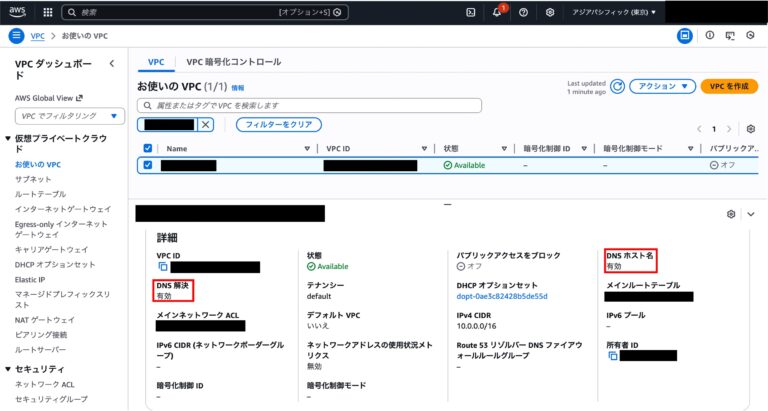Open the AWS services grid menu
Image resolution: width=768 pixels, height=411 pixels.
48,12
